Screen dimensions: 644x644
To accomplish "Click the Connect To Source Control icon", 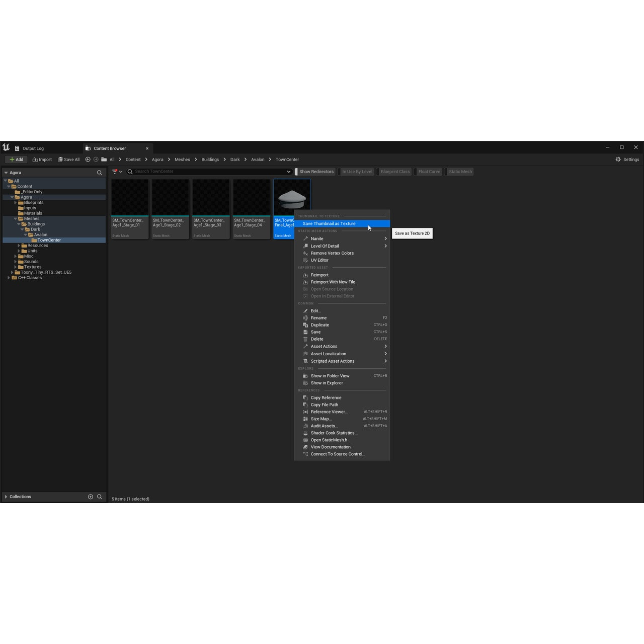I will [305, 454].
